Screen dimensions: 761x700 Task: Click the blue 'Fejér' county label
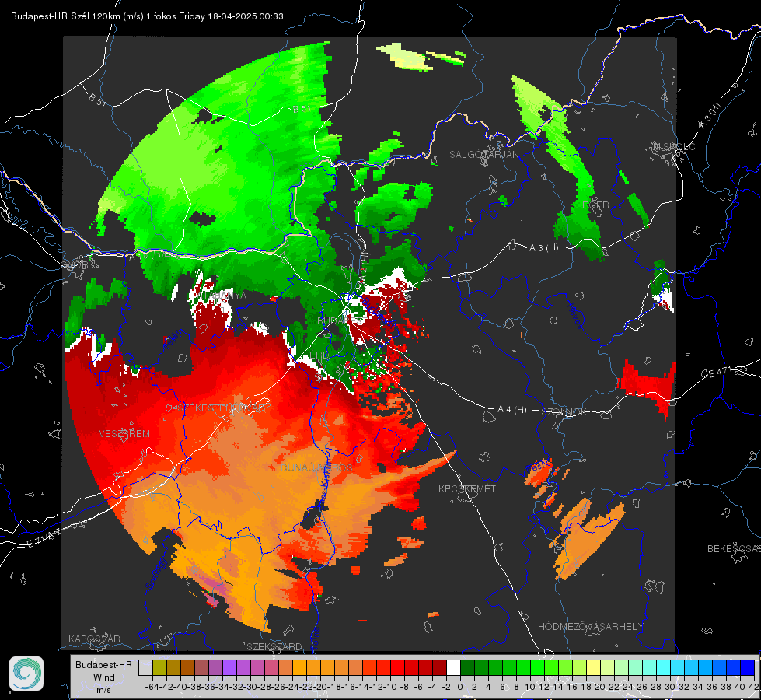tap(173, 340)
